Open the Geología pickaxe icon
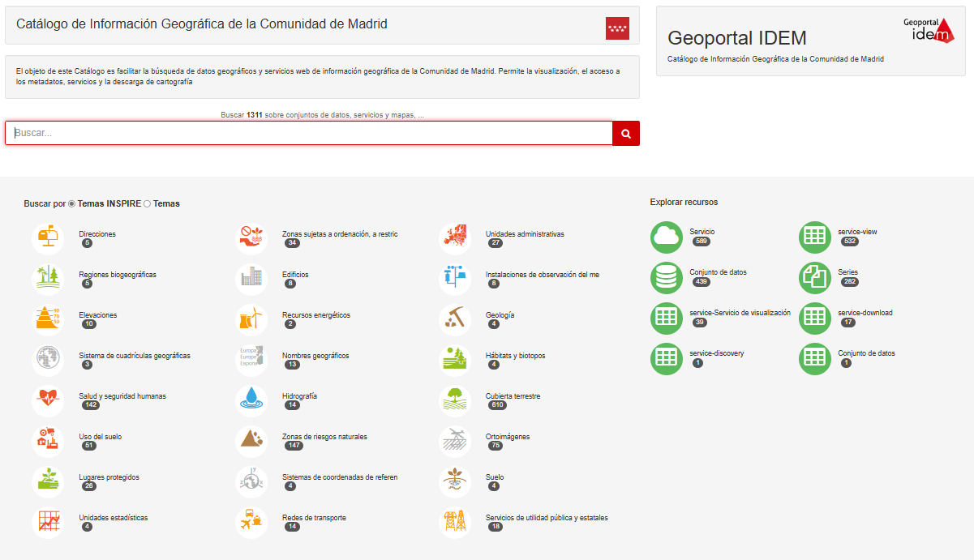Screen dimensions: 974x560 coord(455,319)
